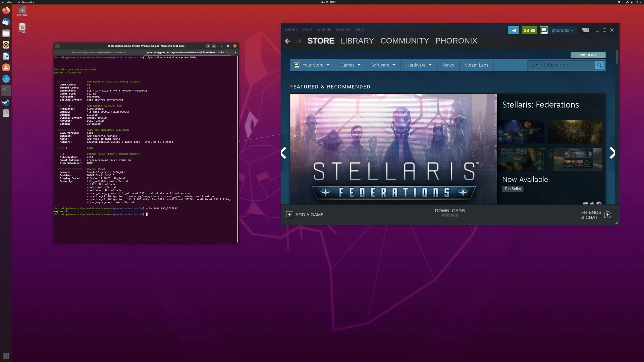The height and width of the screenshot is (362, 644).
Task: Click the Ubuntu Files manager dock icon
Action: (6, 33)
